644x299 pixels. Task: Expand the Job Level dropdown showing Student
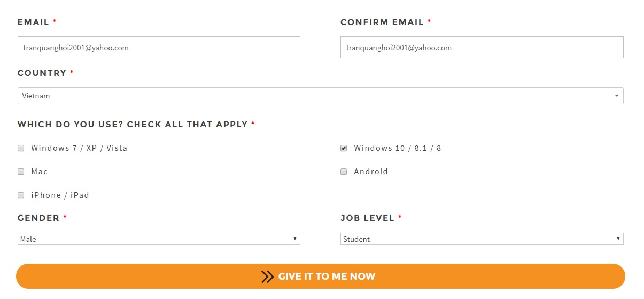[x=481, y=239]
